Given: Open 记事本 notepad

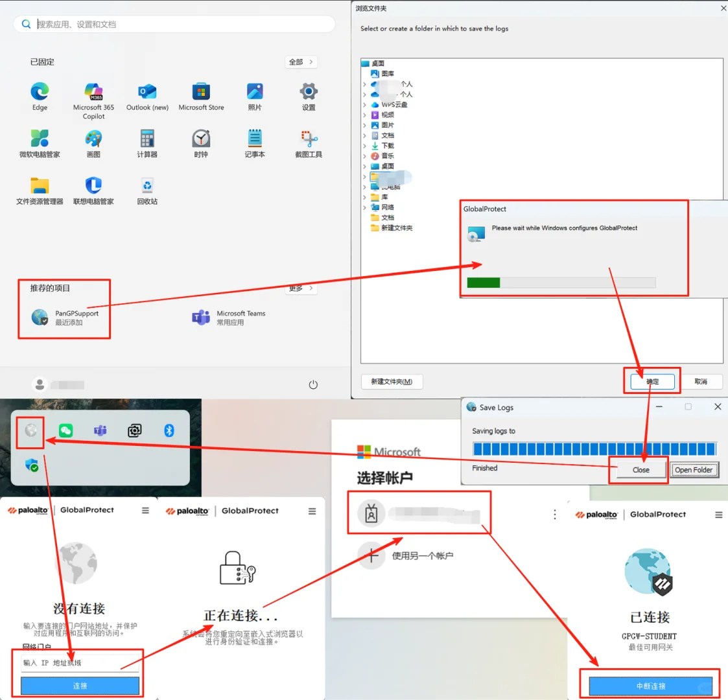Looking at the screenshot, I should 254,143.
